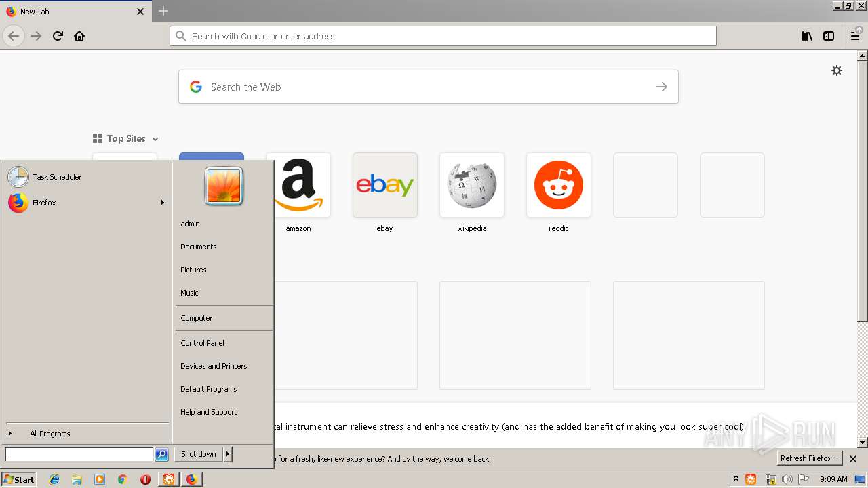Submit web search with arrow button
Viewport: 868px width, 488px height.
662,87
